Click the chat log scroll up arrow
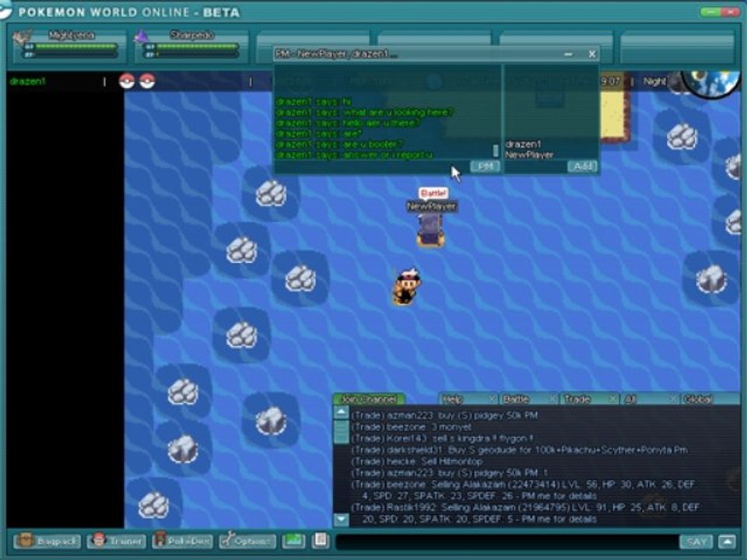The width and height of the screenshot is (747, 560). [x=341, y=412]
